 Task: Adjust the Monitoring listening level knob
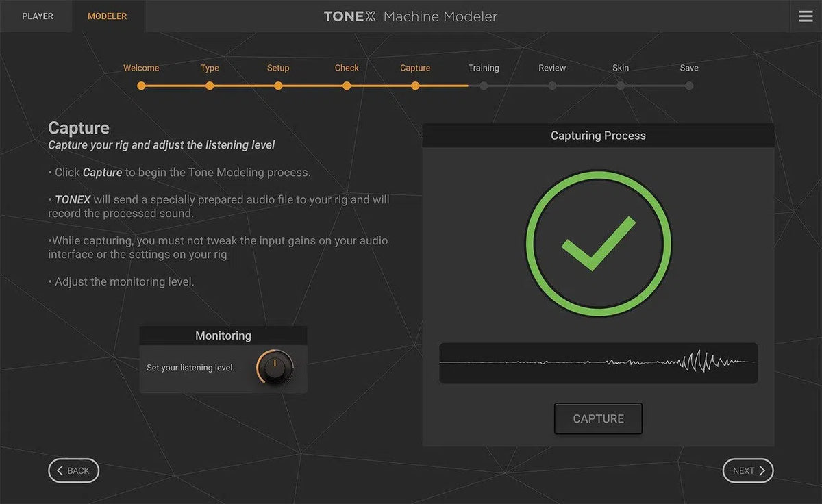click(275, 367)
